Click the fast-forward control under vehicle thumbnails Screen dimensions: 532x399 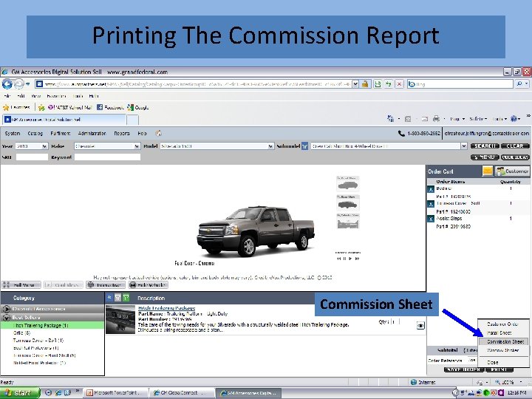(x=357, y=259)
